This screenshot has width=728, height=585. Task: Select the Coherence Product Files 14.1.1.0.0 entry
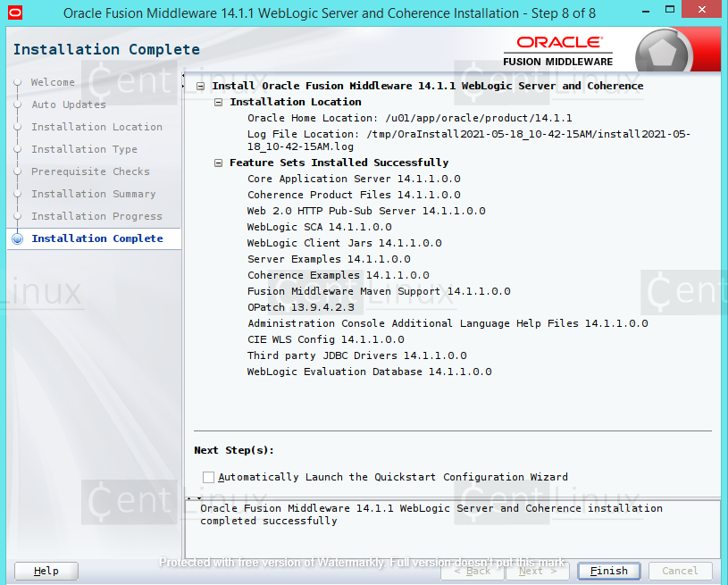coord(355,195)
